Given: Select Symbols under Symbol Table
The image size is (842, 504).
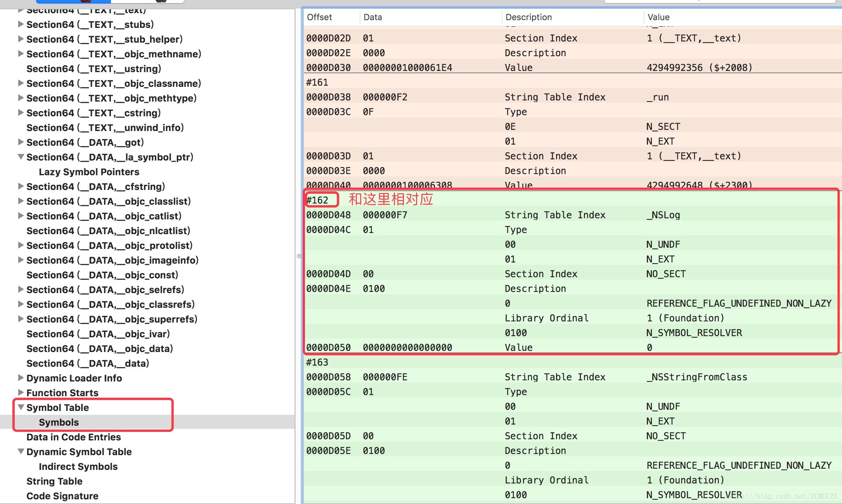Looking at the screenshot, I should [59, 422].
